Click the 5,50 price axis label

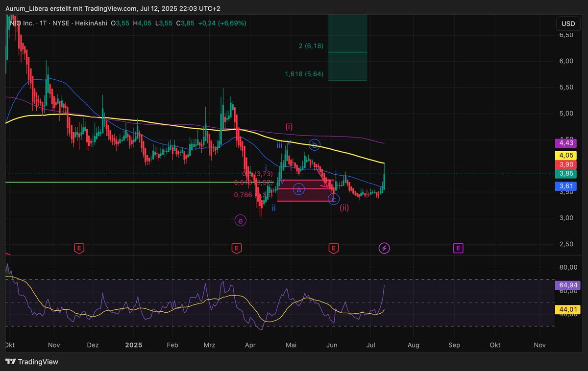tap(566, 87)
